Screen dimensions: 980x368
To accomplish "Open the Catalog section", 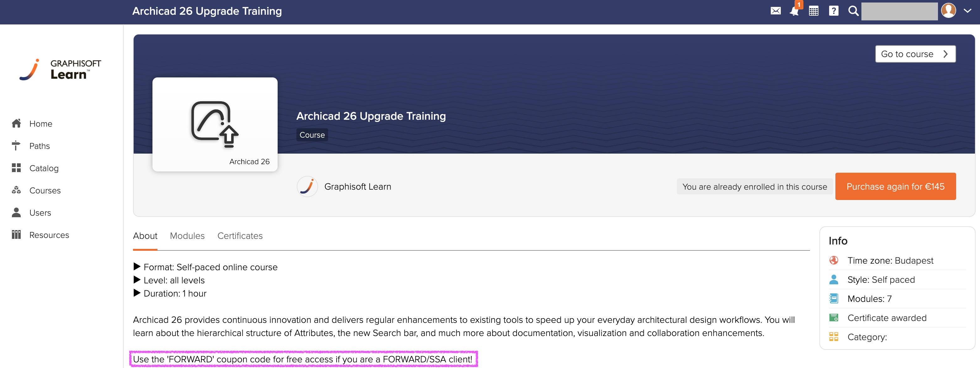I will pyautogui.click(x=44, y=168).
